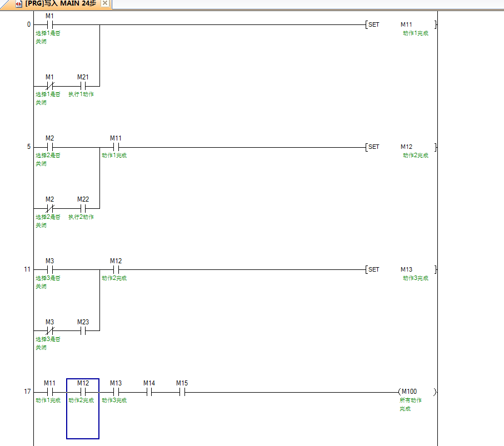Select the normally-closed M3 contact
The height and width of the screenshot is (446, 504).
49,331
